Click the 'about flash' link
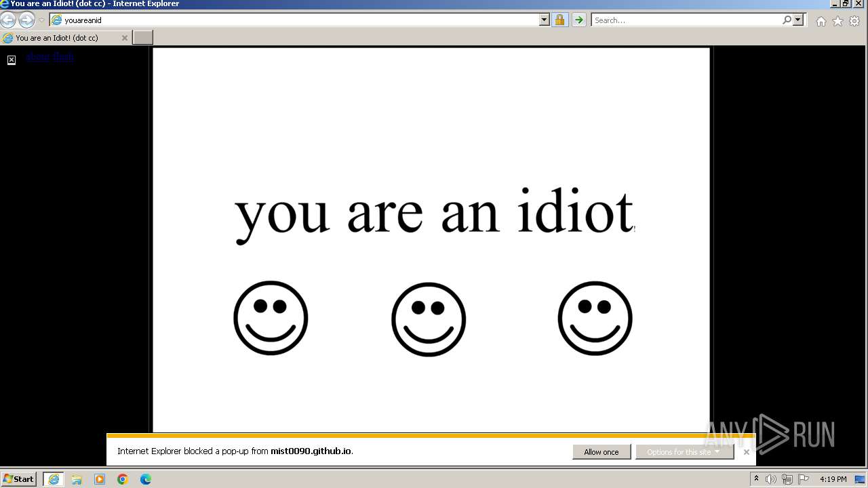 tap(50, 57)
